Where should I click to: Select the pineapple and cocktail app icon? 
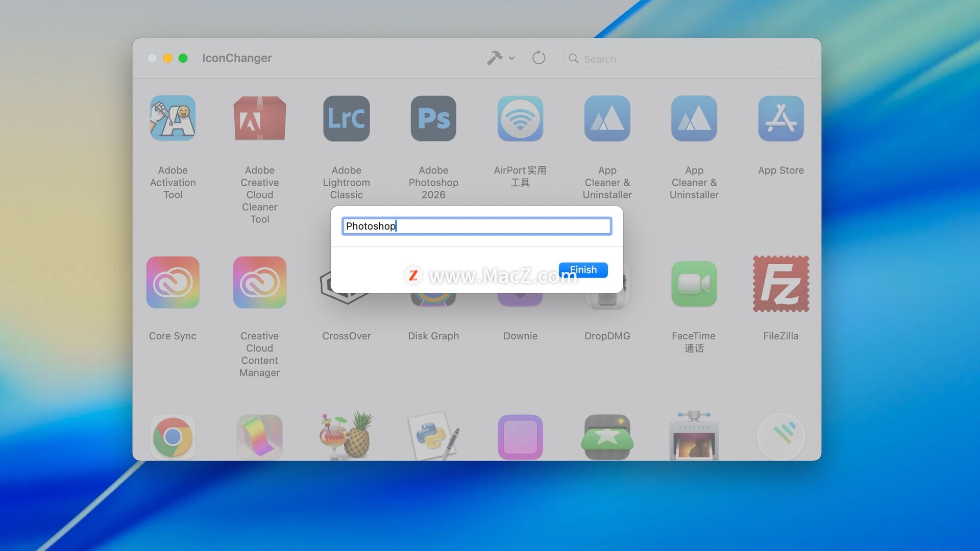coord(346,436)
